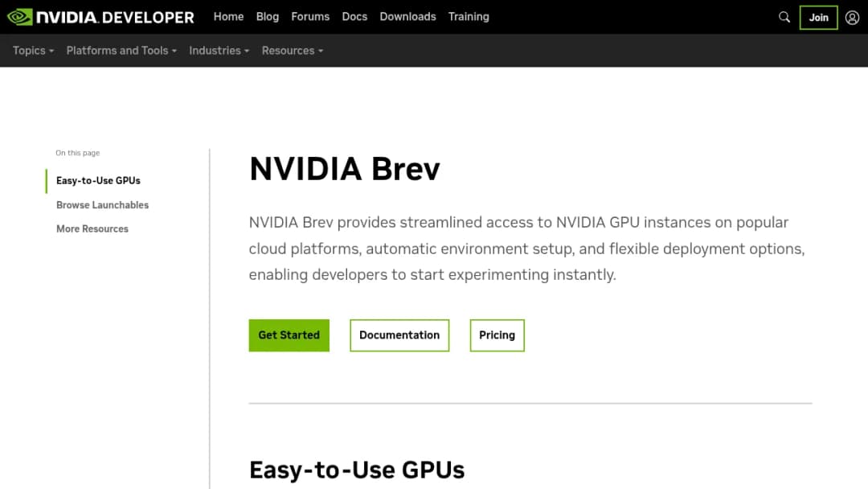
Task: Open the search magnifier icon
Action: (784, 17)
